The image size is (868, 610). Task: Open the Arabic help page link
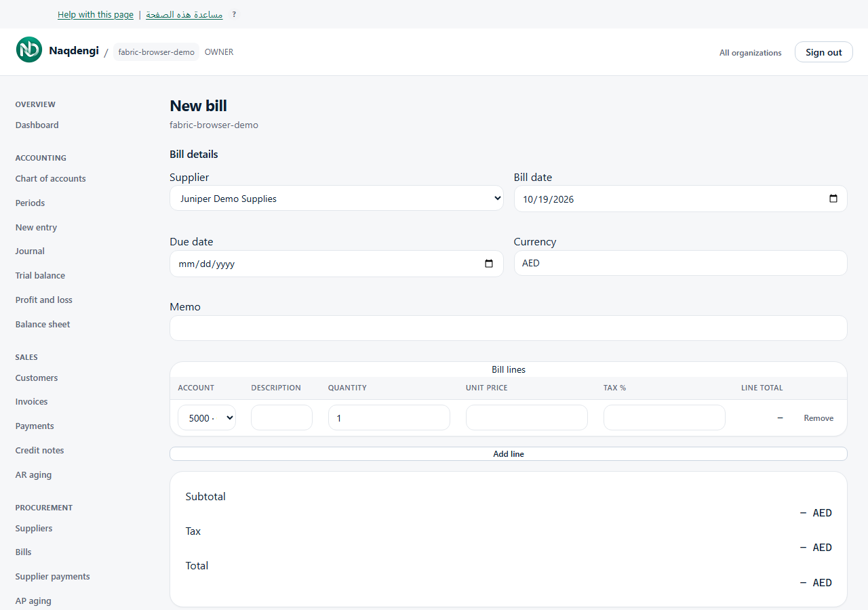click(184, 14)
